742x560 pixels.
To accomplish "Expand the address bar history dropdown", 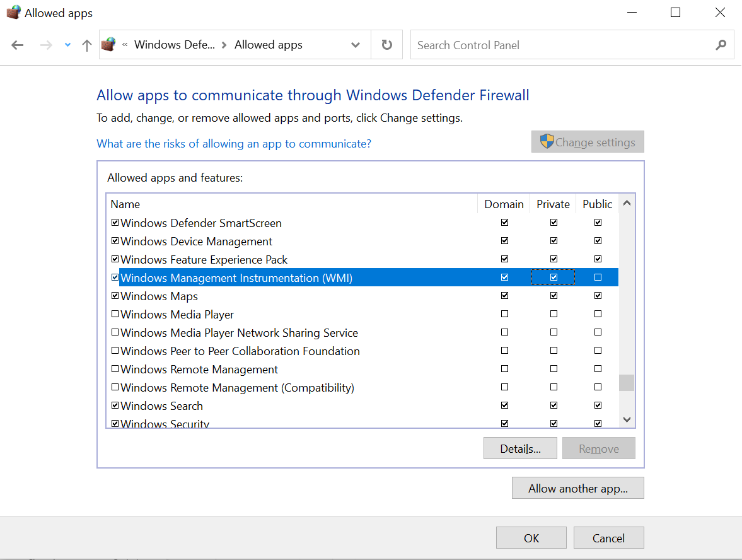I will click(356, 45).
